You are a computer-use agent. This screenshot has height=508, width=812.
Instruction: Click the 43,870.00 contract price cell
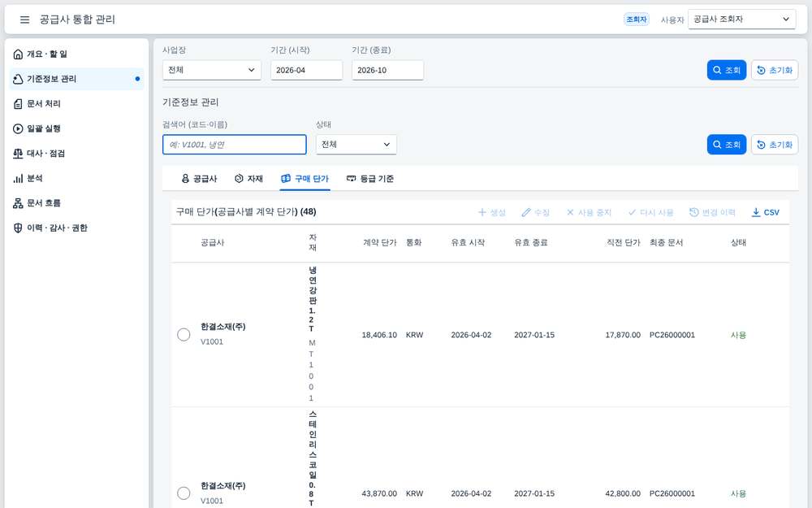tap(379, 493)
